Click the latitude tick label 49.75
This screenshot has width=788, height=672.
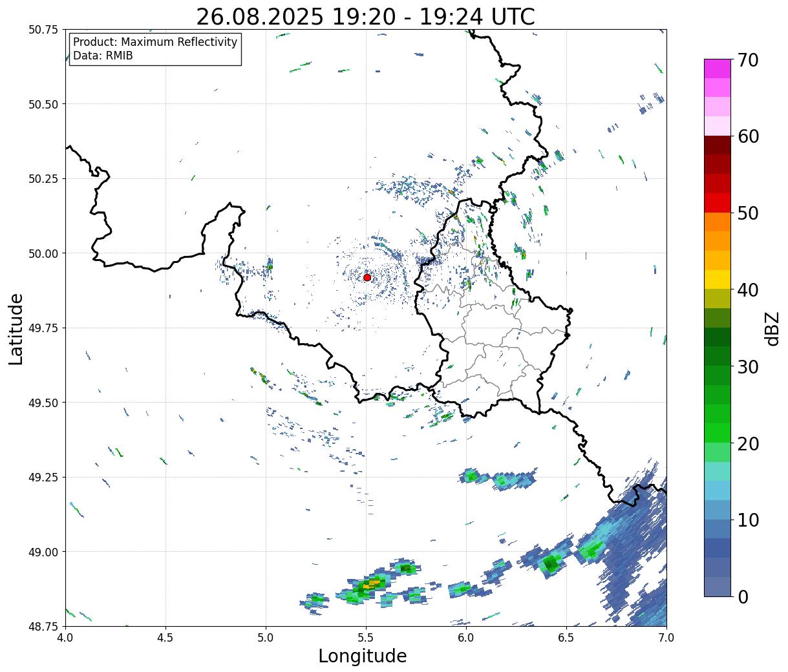(43, 328)
